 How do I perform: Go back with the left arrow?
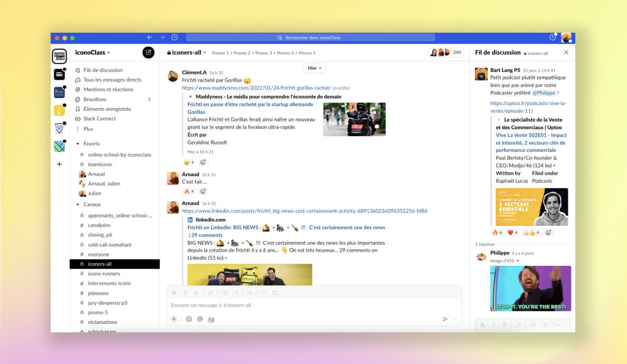tap(149, 37)
